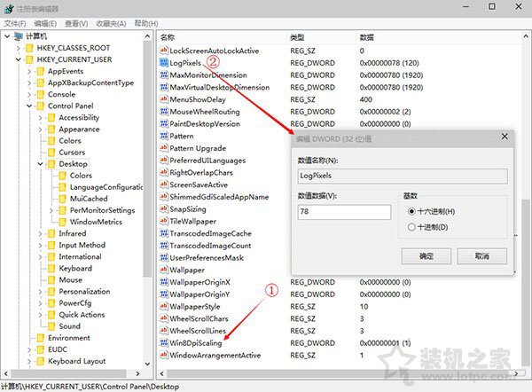The height and width of the screenshot is (392, 532).
Task: Expand the AppEvents tree node
Action: tap(29, 71)
